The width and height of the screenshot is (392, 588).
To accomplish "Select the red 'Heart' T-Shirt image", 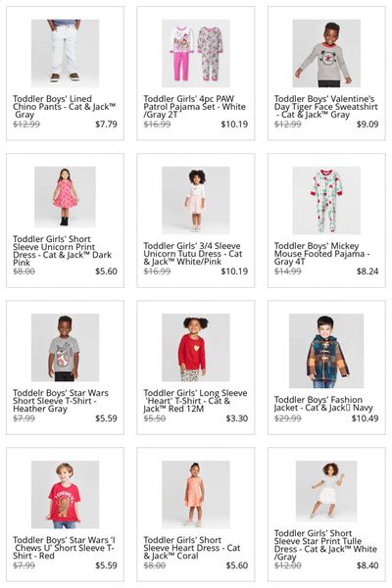I will pos(195,347).
